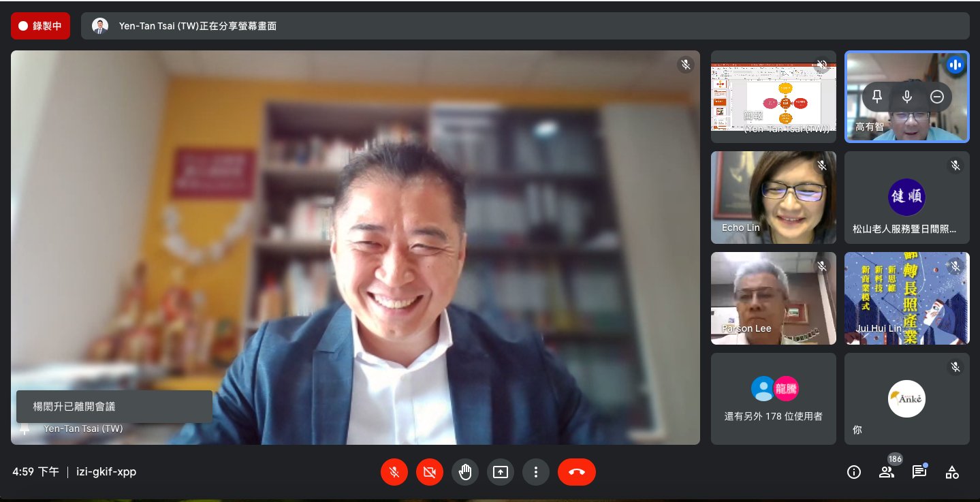This screenshot has width=980, height=502.
Task: Remove 高有智 using the minus circle icon
Action: tap(937, 97)
